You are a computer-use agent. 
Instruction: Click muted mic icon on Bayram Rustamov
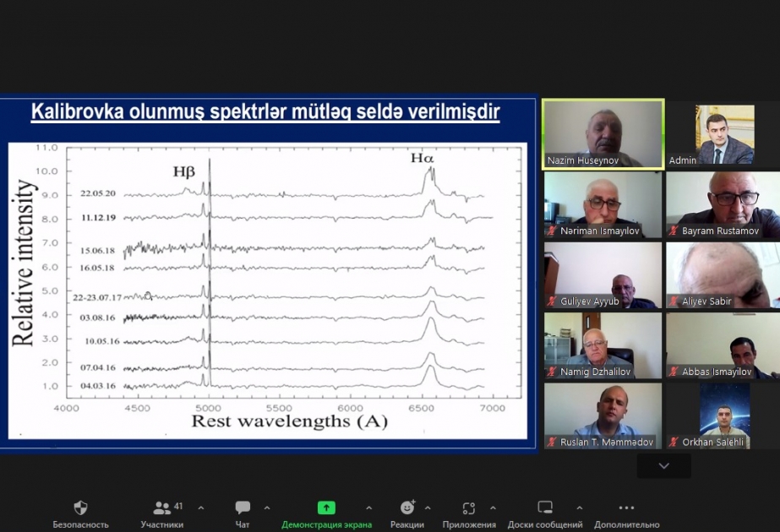[x=674, y=231]
